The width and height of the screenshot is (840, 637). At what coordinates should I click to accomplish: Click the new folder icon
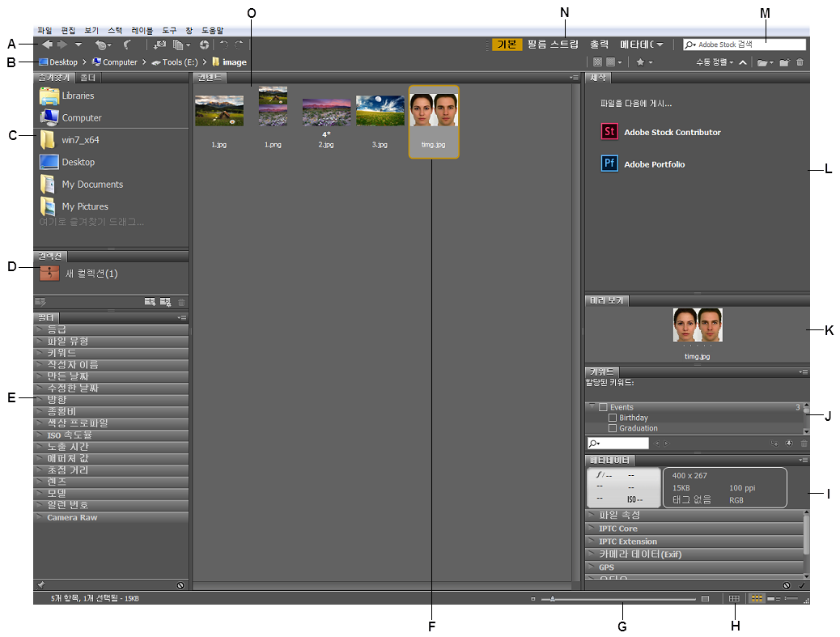784,62
